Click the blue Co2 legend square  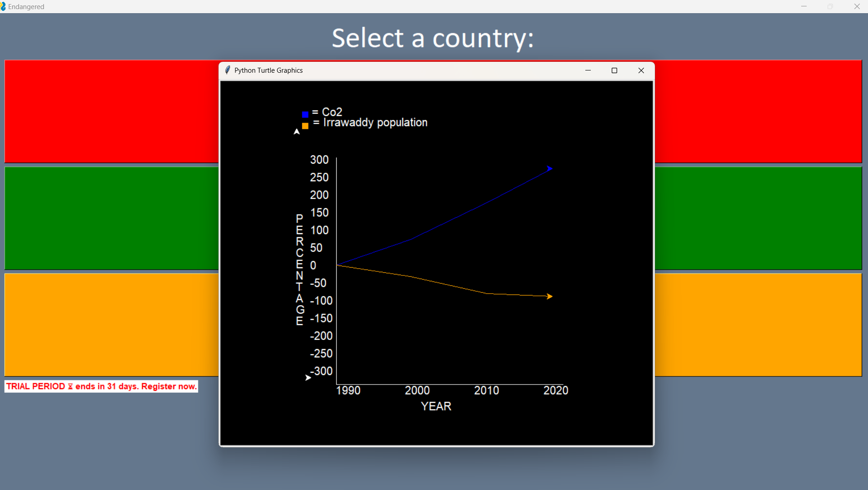click(305, 115)
